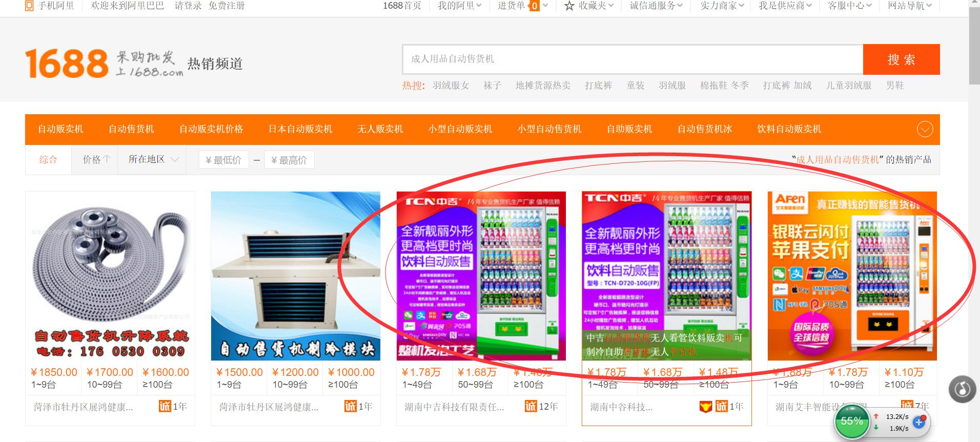The image size is (980, 442).
Task: Select 自动售货机冰 category tab
Action: point(705,129)
